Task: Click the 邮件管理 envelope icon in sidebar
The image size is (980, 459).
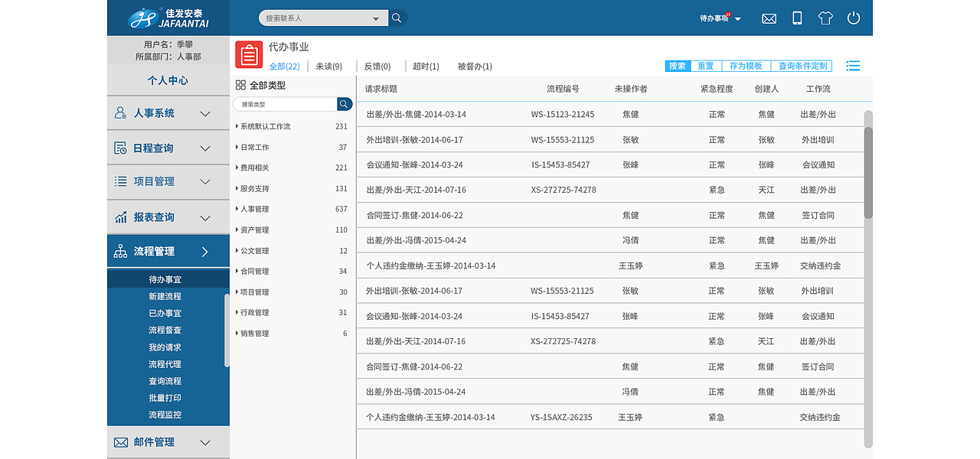Action: tap(119, 442)
